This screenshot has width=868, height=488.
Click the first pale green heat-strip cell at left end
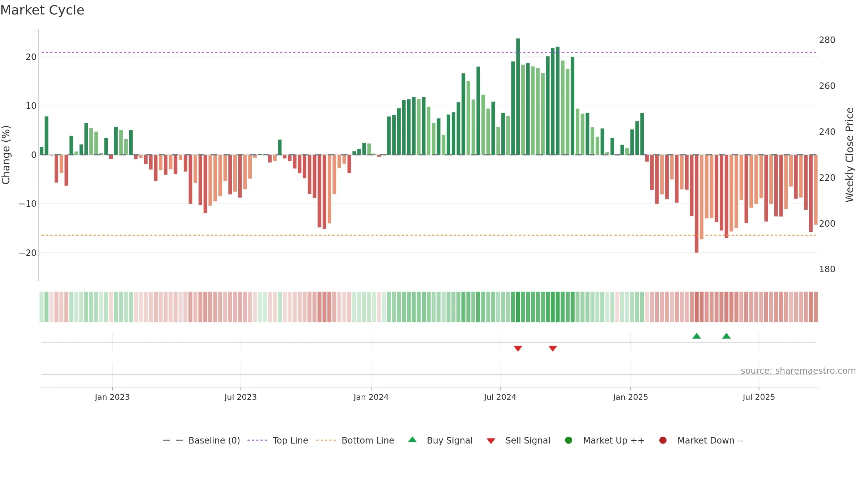click(x=42, y=307)
